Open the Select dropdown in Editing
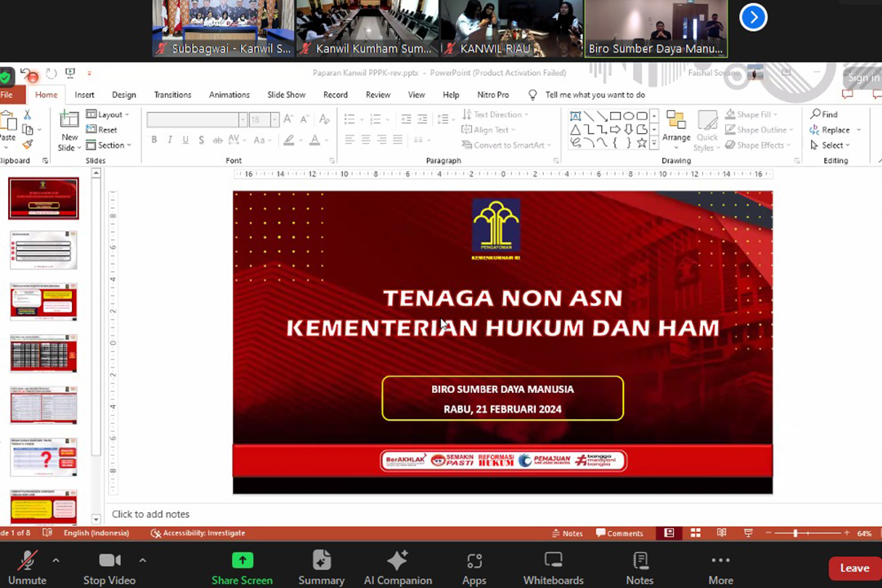The height and width of the screenshot is (588, 882). pos(831,145)
